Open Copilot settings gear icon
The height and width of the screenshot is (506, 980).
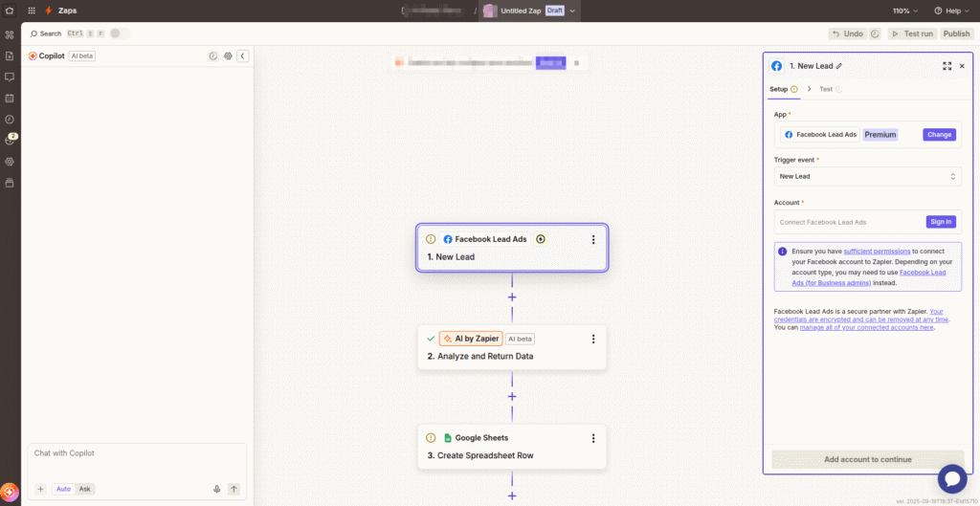[x=228, y=56]
